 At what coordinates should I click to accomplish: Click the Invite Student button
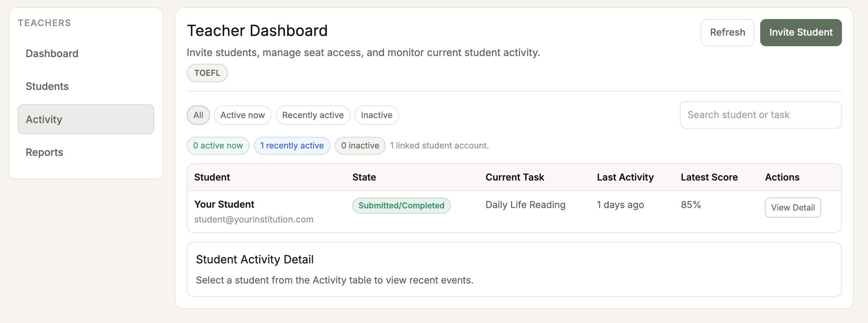801,32
